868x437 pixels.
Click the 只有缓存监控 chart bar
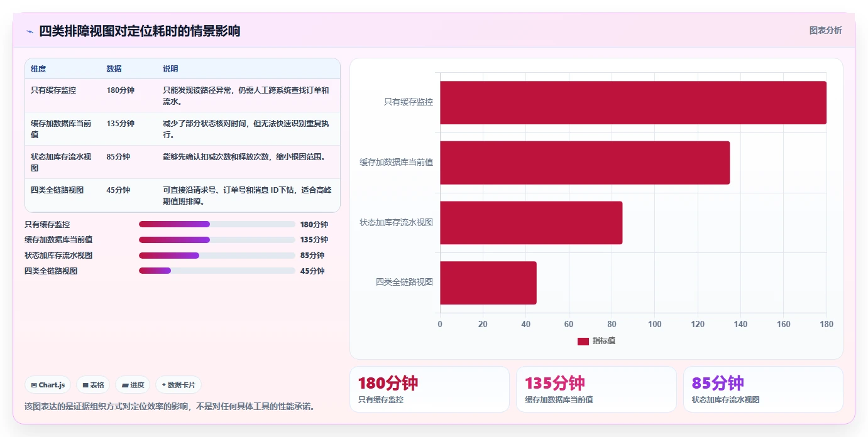click(x=633, y=102)
